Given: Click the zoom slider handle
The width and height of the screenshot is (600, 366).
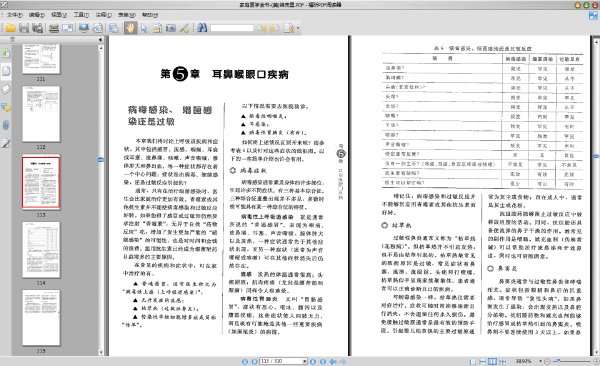Looking at the screenshot, I should click(558, 361).
